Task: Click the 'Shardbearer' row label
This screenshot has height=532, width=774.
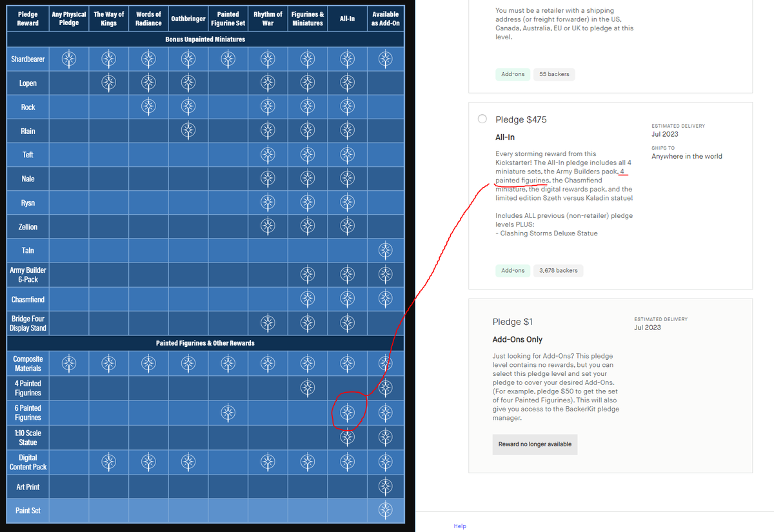Action: coord(28,59)
